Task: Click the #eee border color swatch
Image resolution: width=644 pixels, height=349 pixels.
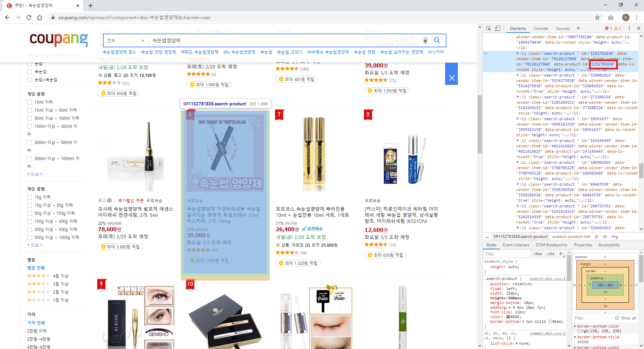Action: pyautogui.click(x=550, y=321)
